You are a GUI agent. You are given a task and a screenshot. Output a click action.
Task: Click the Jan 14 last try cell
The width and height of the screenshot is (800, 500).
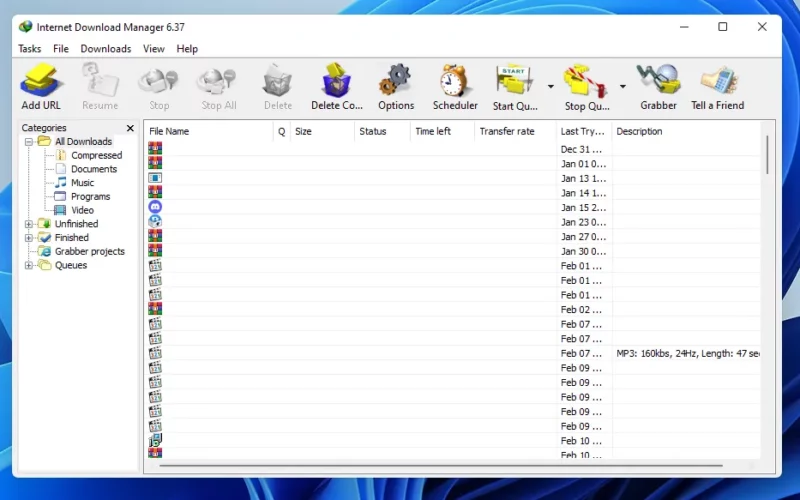(584, 193)
